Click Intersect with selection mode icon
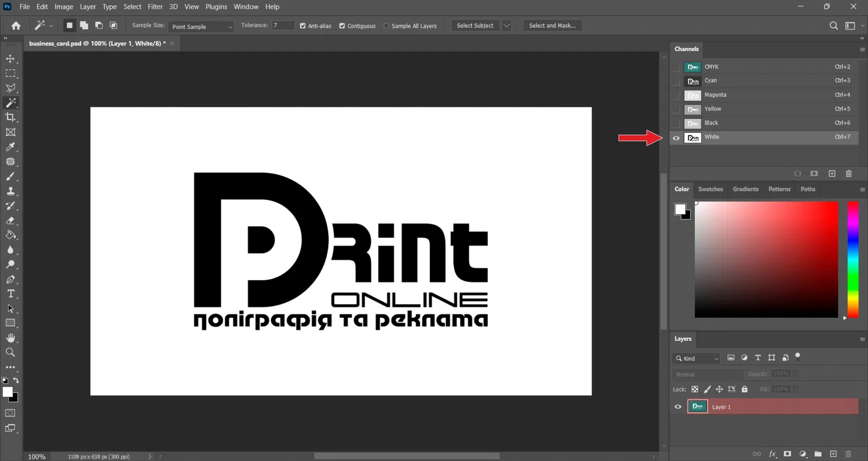 114,25
